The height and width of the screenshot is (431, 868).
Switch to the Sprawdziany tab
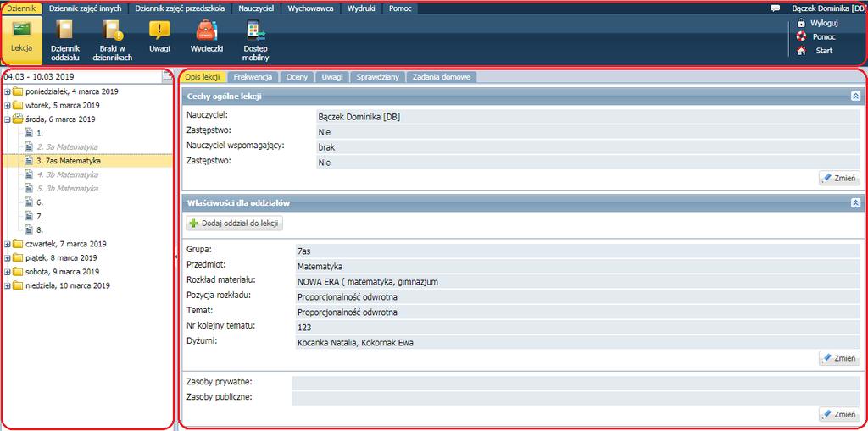[377, 77]
